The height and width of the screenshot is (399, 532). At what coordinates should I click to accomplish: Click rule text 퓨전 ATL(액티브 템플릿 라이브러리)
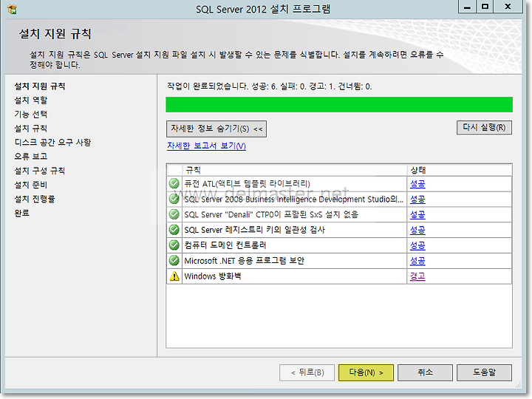pyautogui.click(x=247, y=184)
